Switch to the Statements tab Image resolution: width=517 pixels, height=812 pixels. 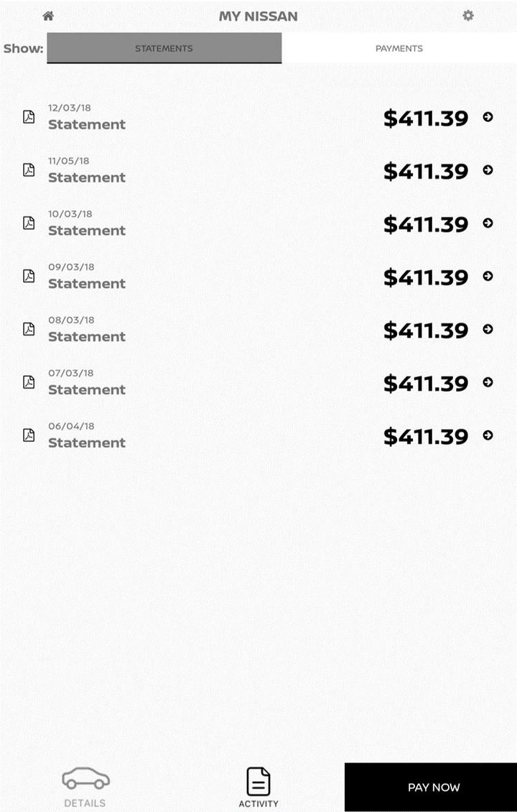pos(164,49)
